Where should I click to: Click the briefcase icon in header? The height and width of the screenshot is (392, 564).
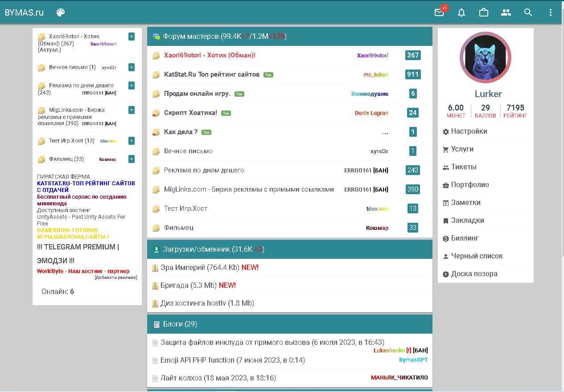tap(484, 12)
